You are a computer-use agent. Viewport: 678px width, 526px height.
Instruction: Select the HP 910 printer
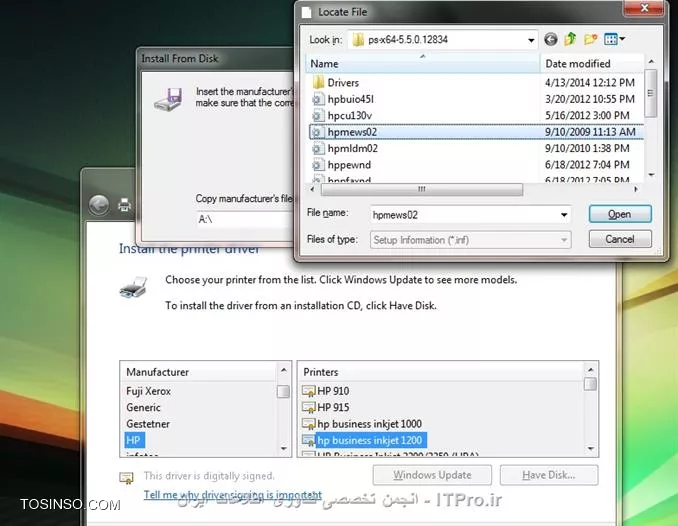[x=333, y=391]
